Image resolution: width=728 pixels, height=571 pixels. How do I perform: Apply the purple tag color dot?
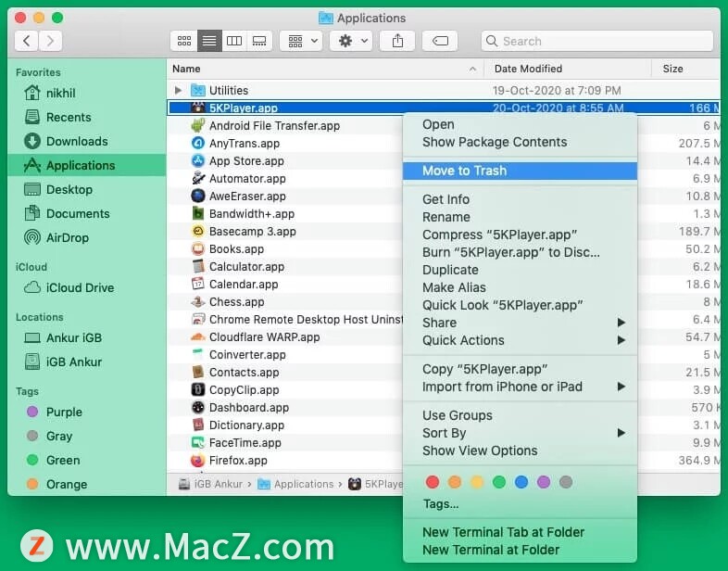(x=544, y=482)
